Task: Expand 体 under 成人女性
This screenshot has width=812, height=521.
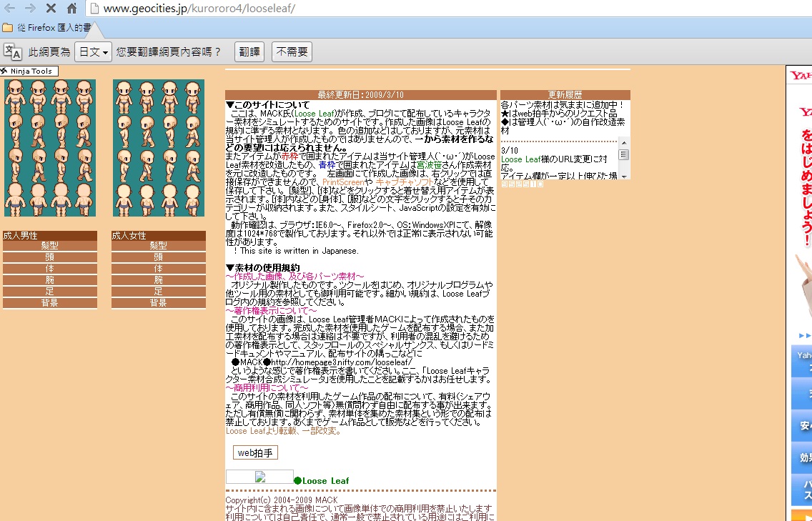Action: 159,268
